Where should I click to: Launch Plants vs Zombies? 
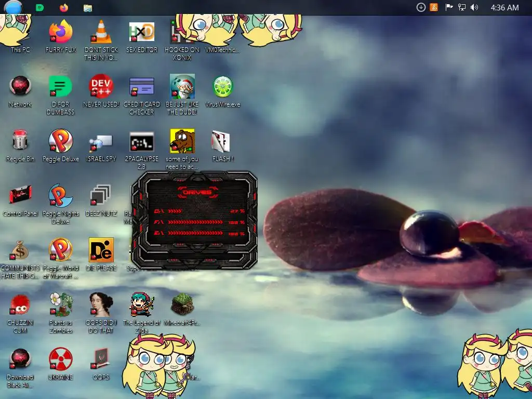[x=61, y=313]
